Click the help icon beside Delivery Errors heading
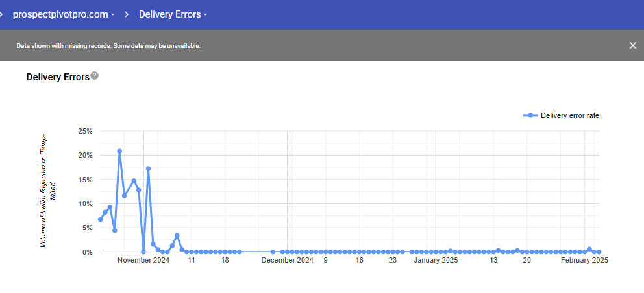This screenshot has width=644, height=293. (95, 76)
